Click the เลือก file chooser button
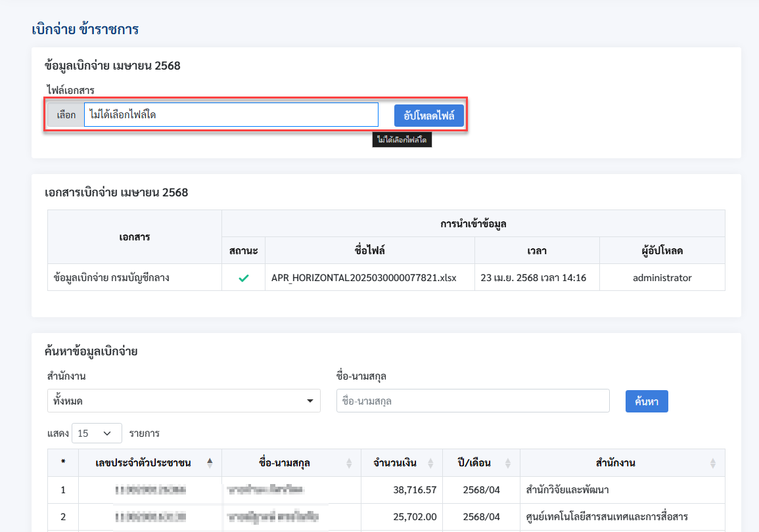The height and width of the screenshot is (532, 759). click(x=66, y=115)
